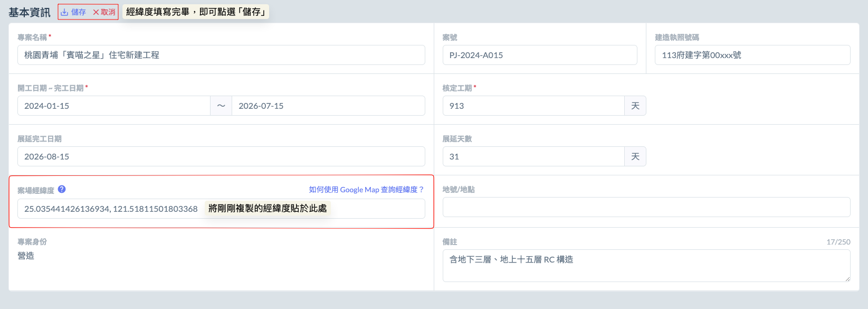Select the 展延天數 field with 31
Image resolution: width=868 pixels, height=309 pixels.
(x=533, y=156)
